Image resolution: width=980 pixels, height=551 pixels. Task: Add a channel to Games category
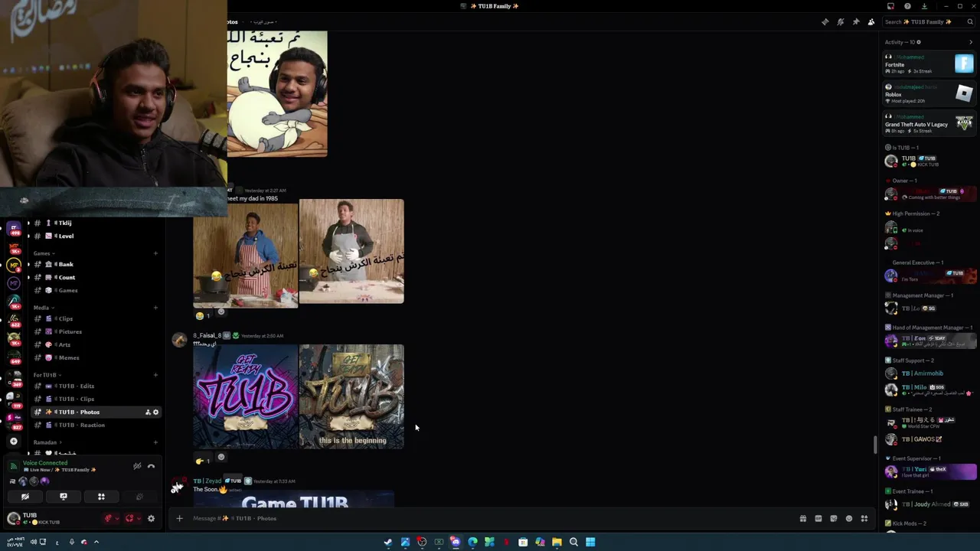point(155,253)
